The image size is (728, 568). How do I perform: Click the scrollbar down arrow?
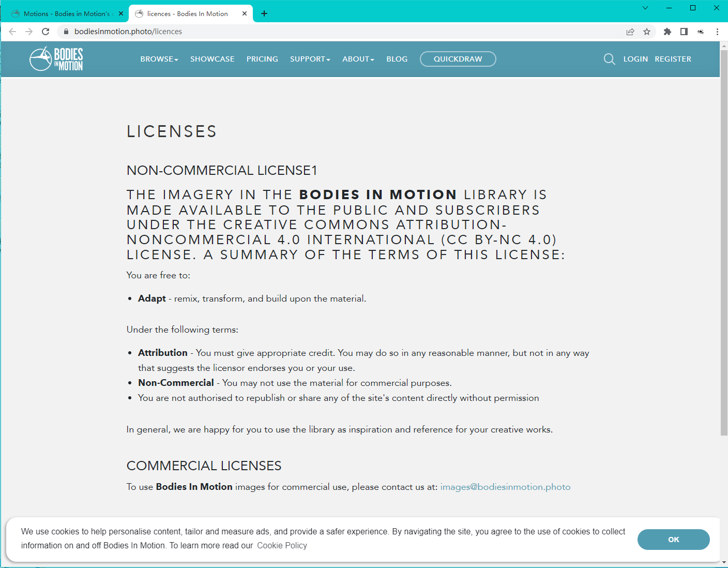[x=724, y=562]
